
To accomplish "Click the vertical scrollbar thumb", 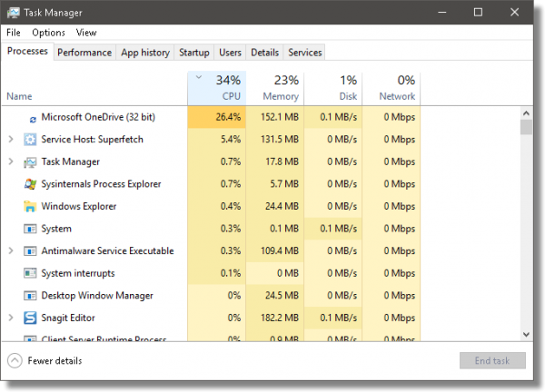I will point(526,127).
